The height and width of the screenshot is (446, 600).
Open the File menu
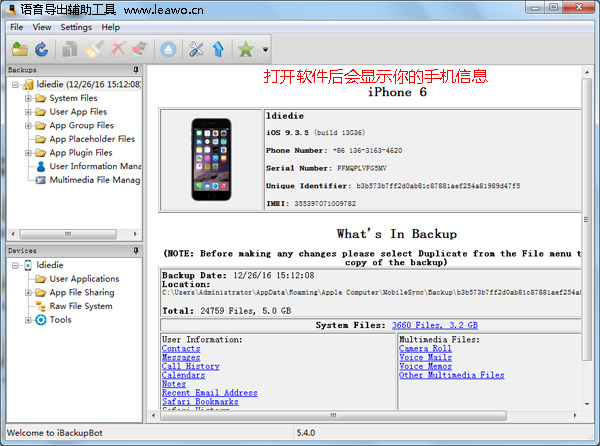coord(16,27)
